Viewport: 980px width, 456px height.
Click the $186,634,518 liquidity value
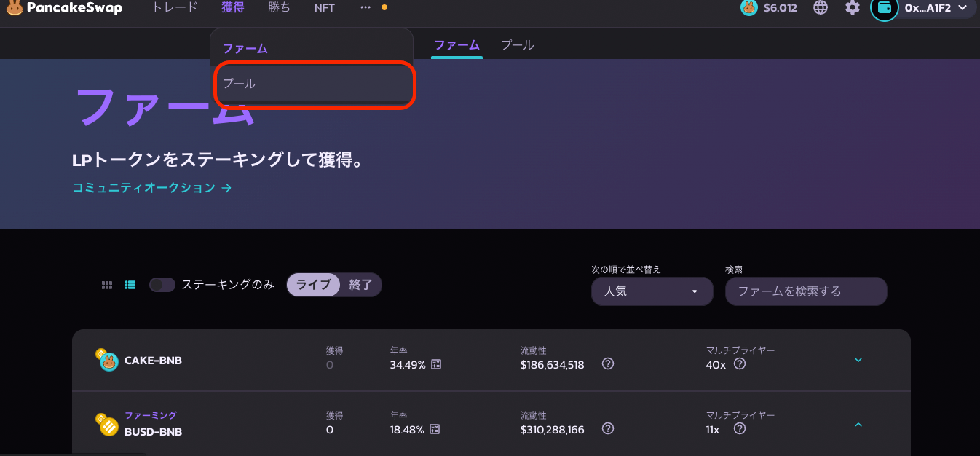point(553,365)
